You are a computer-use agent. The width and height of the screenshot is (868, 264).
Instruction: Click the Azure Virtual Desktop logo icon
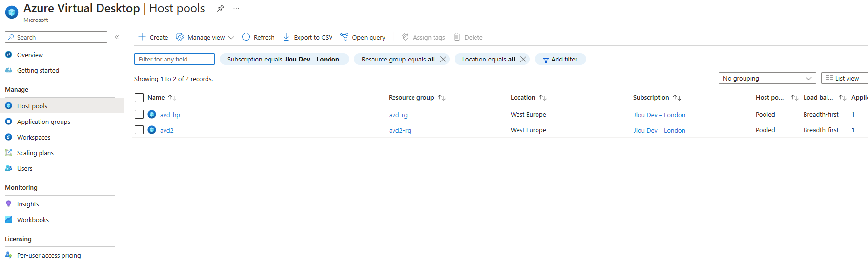12,12
